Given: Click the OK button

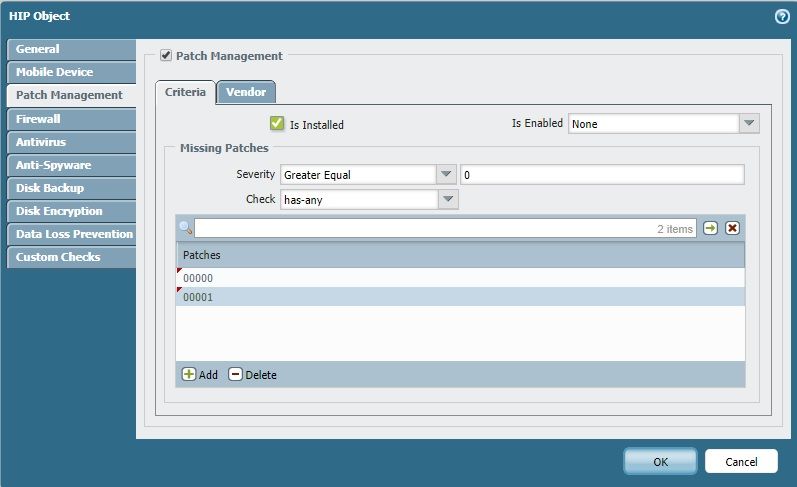Looking at the screenshot, I should (x=660, y=462).
